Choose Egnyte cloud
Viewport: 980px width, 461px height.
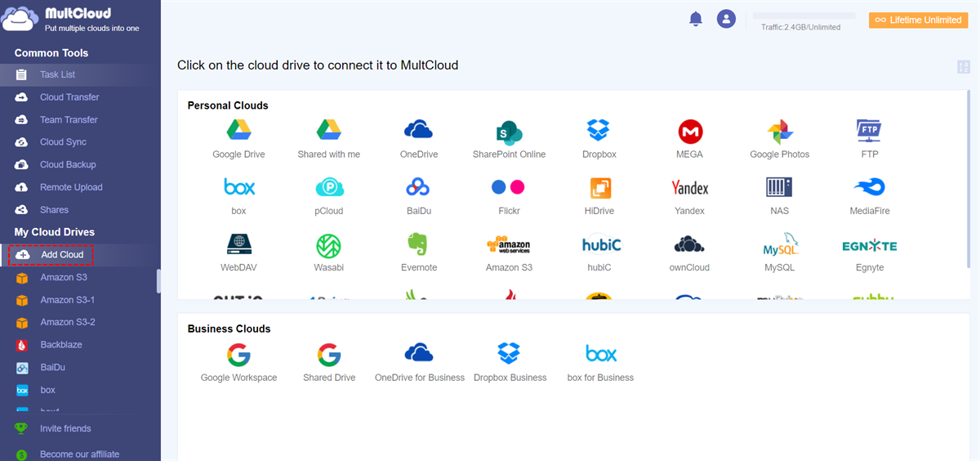point(869,252)
